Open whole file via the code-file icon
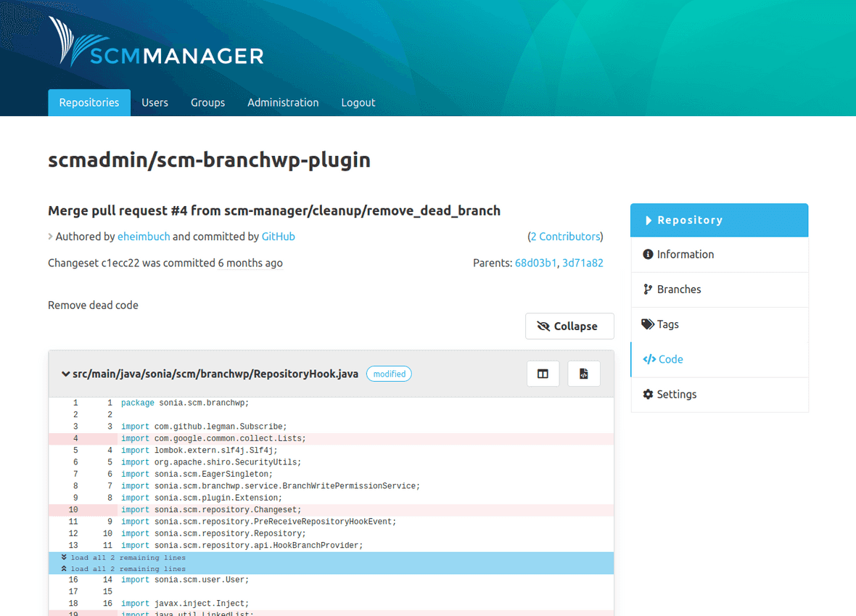The width and height of the screenshot is (856, 616). point(583,373)
